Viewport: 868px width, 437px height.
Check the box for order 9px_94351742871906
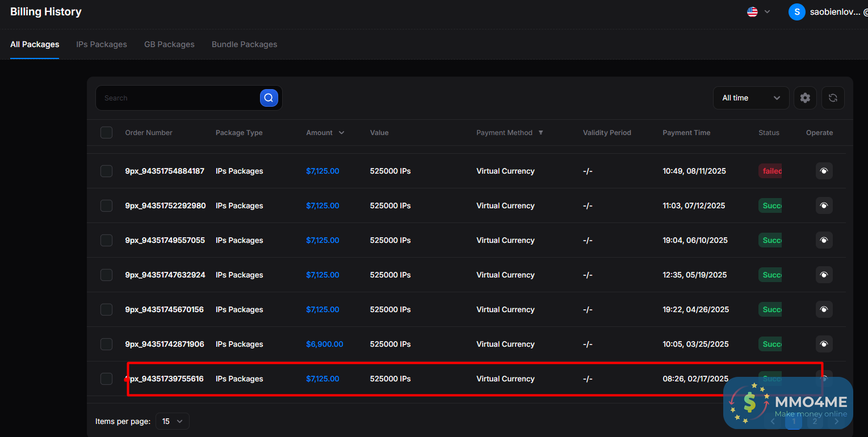(106, 344)
